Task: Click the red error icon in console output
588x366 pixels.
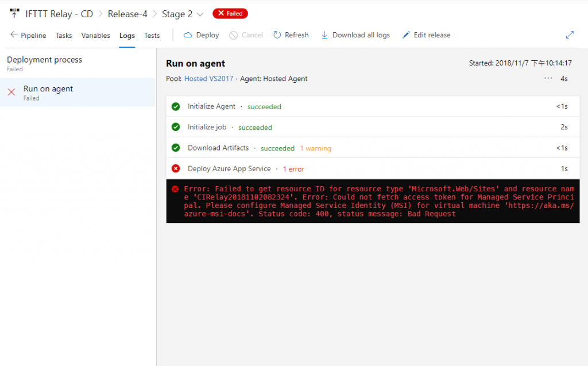Action: coord(175,189)
